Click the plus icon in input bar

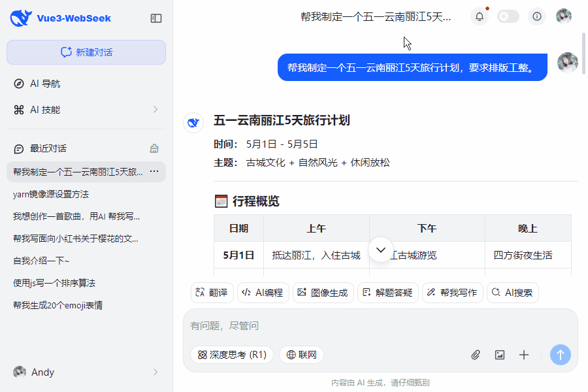click(x=524, y=355)
